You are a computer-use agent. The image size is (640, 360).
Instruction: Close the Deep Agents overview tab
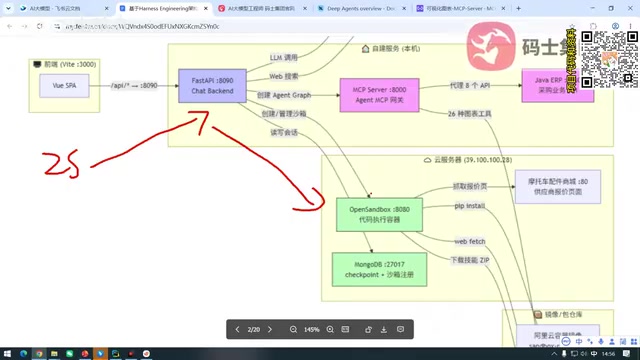(404, 8)
